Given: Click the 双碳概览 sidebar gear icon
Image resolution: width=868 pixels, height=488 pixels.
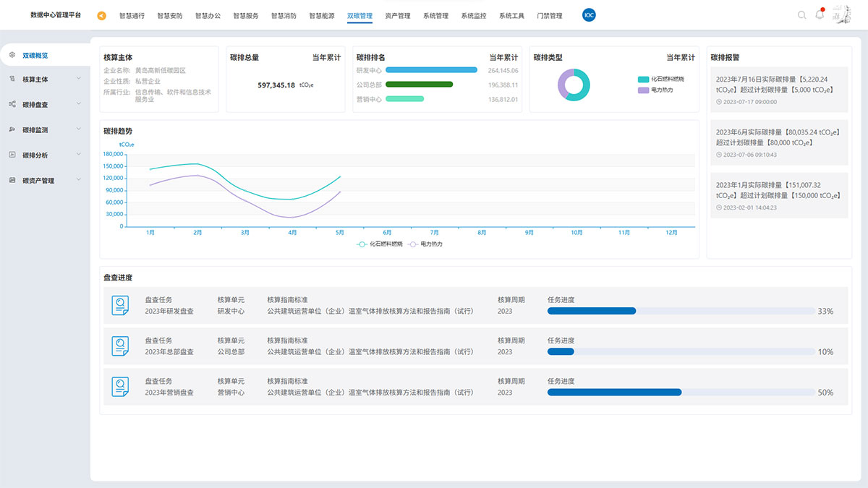Looking at the screenshot, I should [12, 55].
